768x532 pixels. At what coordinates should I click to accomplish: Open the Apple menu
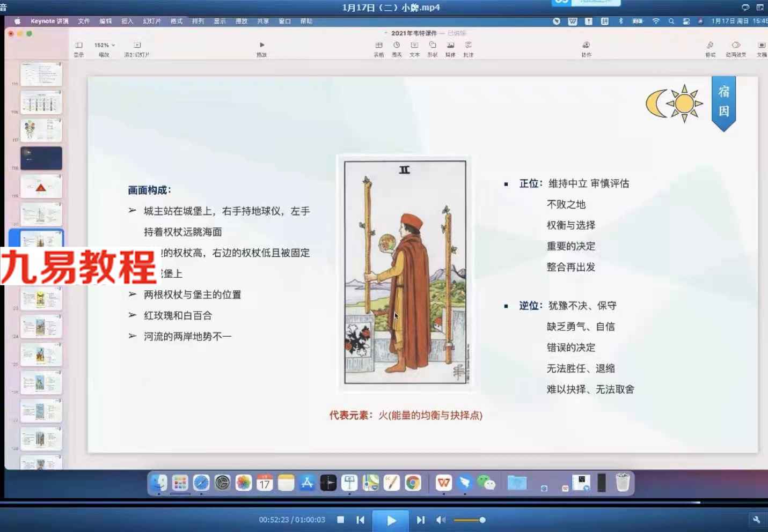17,21
